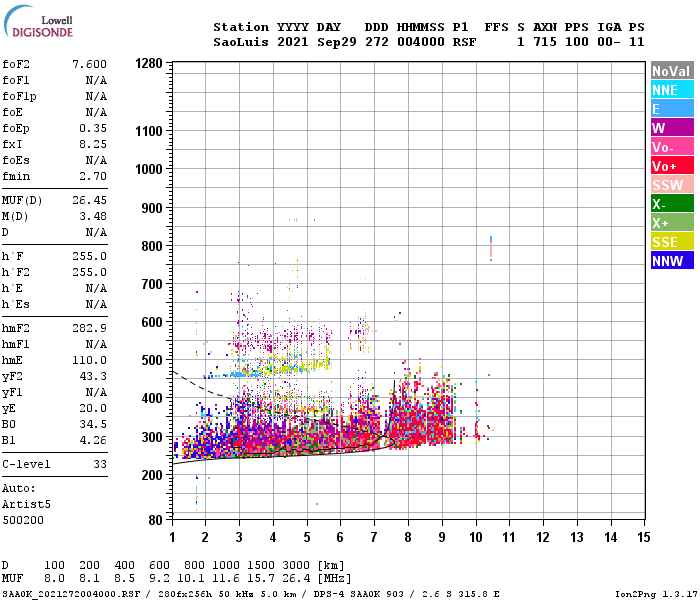Click the foF2 value 7.600
This screenshot has height=600, width=700.
coord(89,64)
